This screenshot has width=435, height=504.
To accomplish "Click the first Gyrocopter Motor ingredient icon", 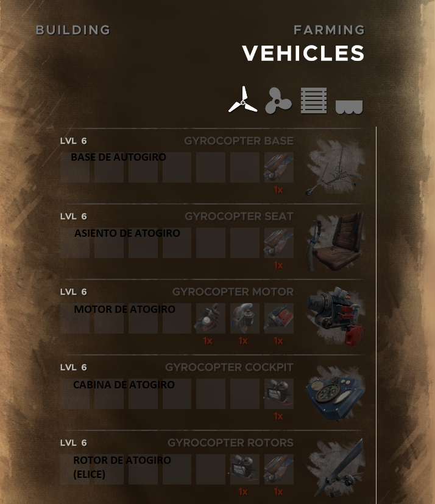I will (210, 318).
